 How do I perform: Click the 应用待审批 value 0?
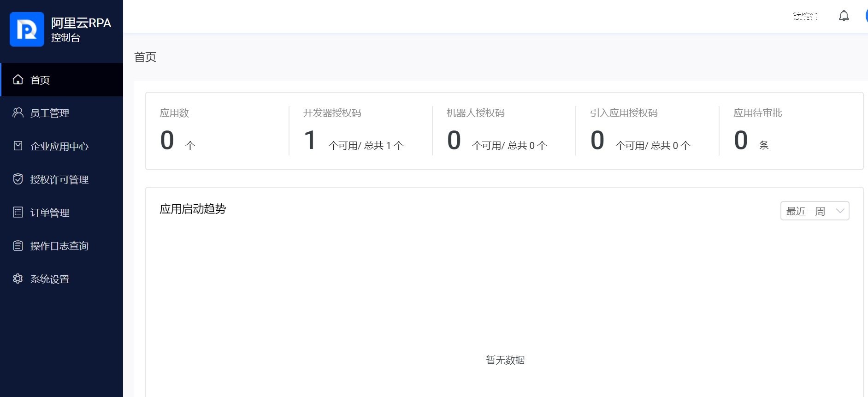[x=741, y=140]
